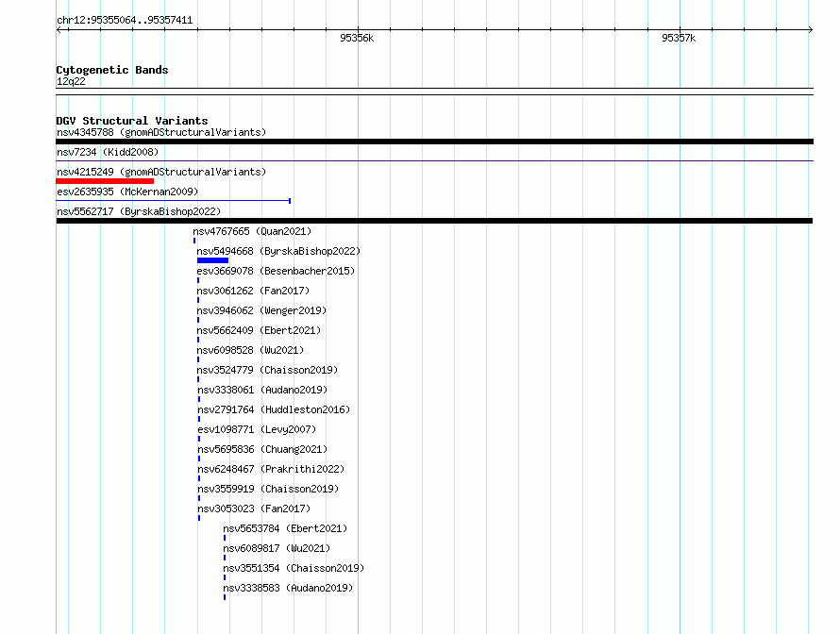The height and width of the screenshot is (634, 840).
Task: Open esv1098771 (Levy2007) variant
Action: click(257, 429)
